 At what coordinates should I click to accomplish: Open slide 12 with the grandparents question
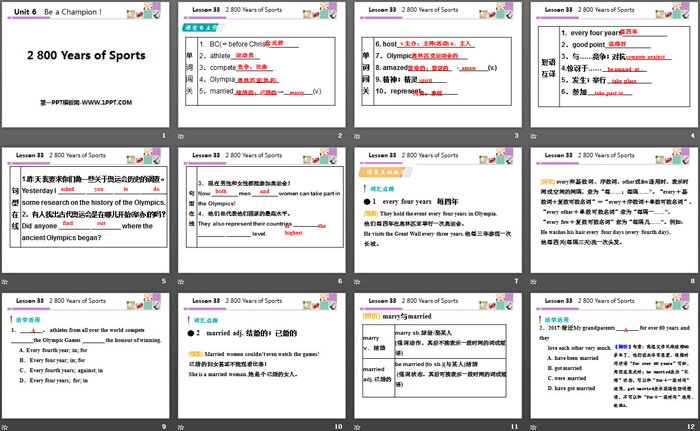coord(612,355)
